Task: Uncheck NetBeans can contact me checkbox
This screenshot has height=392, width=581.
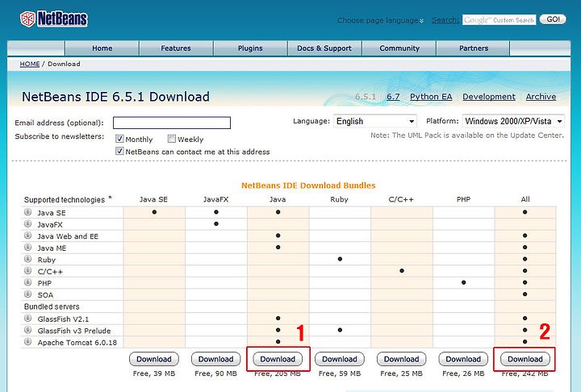Action: (x=119, y=151)
